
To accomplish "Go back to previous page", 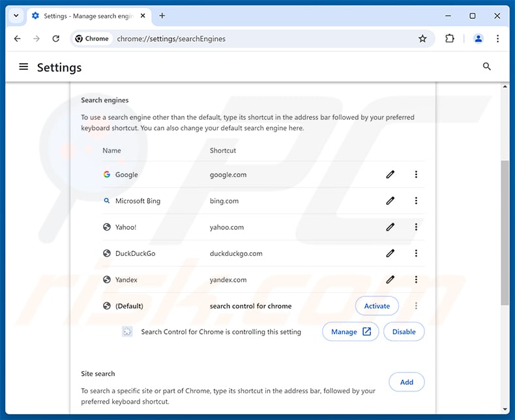I will 18,38.
